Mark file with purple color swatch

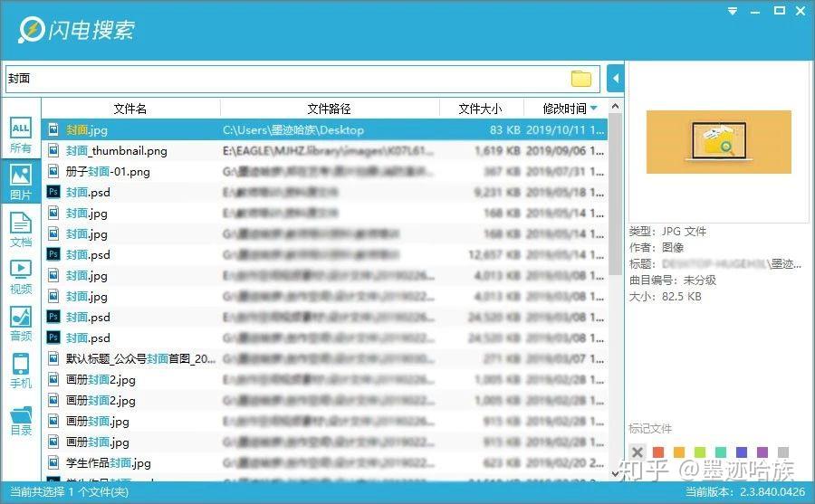pos(762,452)
